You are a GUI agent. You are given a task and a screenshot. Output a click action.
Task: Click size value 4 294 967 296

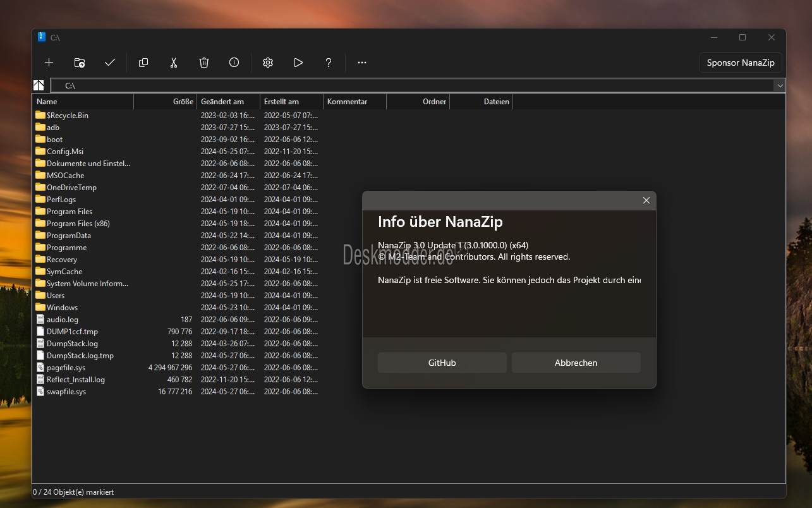point(171,367)
